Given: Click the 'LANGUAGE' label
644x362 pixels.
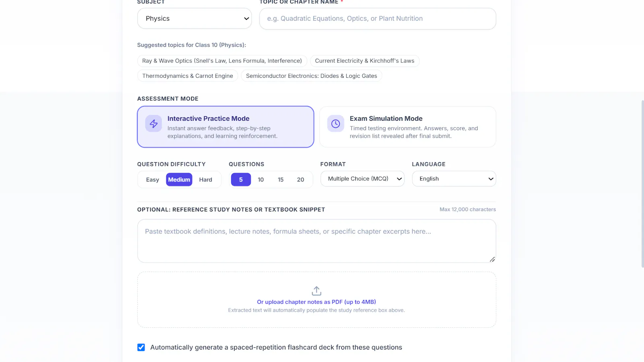Looking at the screenshot, I should click(429, 164).
